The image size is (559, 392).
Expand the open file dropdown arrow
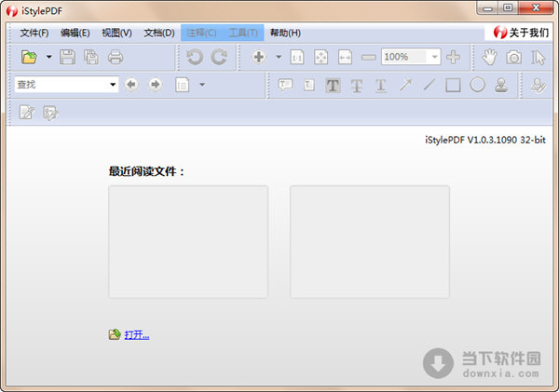pyautogui.click(x=48, y=57)
